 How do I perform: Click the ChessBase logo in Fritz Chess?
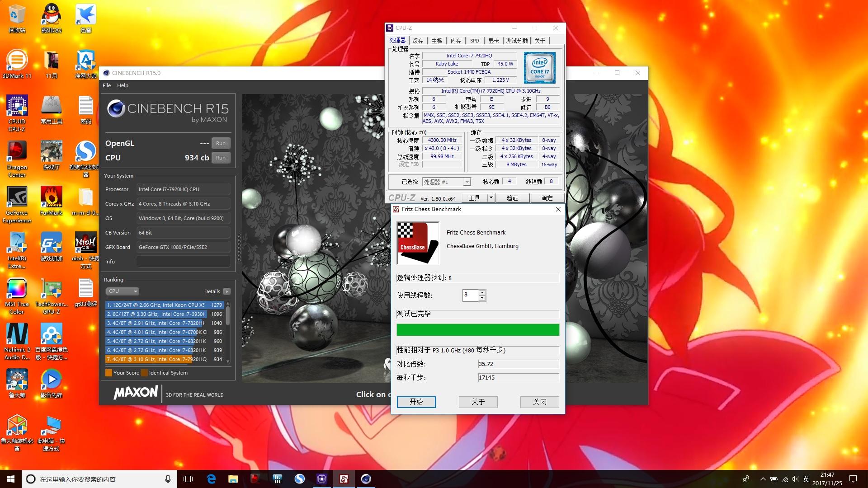tap(418, 243)
